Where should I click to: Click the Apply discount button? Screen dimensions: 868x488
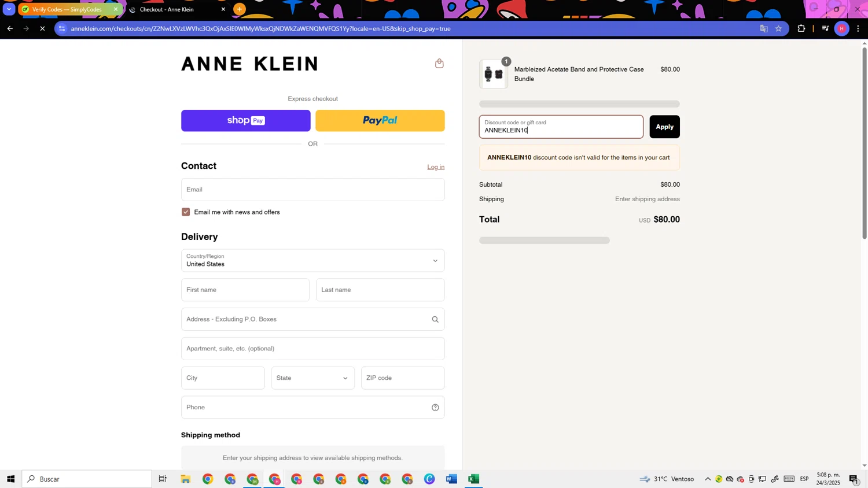pos(664,127)
